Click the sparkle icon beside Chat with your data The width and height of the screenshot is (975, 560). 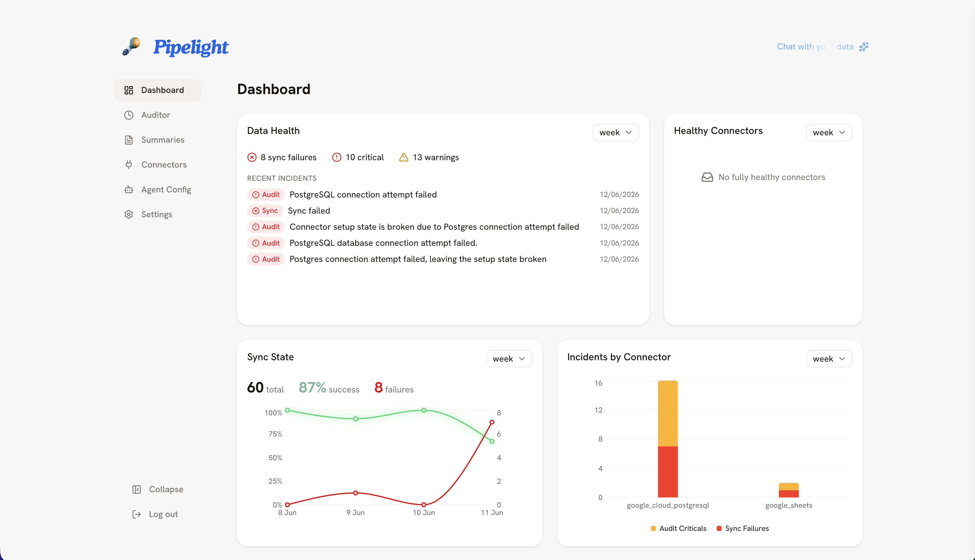click(x=864, y=47)
